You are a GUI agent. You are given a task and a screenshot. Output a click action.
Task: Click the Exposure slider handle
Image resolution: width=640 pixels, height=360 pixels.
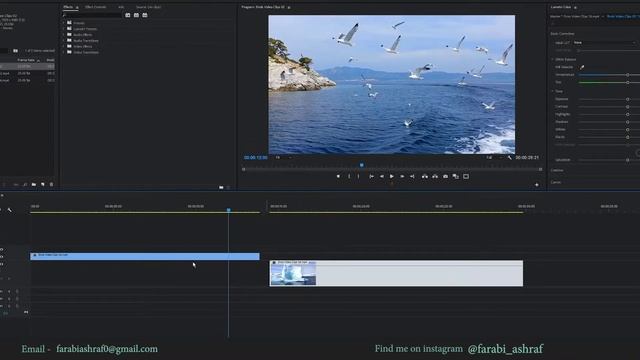click(628, 99)
